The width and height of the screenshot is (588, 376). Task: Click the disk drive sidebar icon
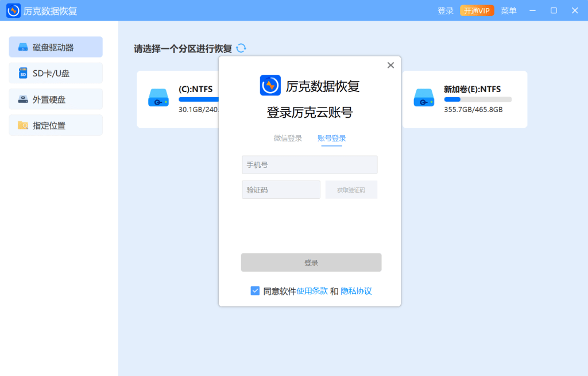tap(23, 47)
